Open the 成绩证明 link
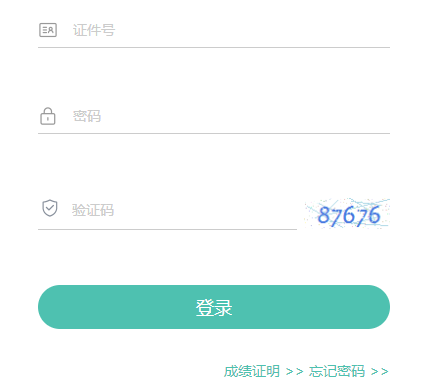422x391 pixels. point(252,371)
